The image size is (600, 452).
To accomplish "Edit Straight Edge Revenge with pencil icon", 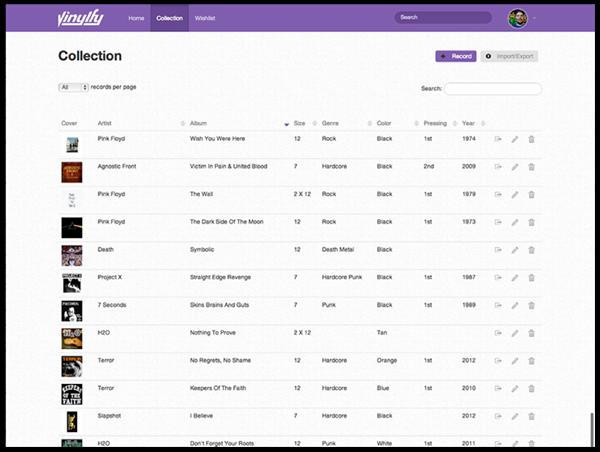I will click(514, 277).
